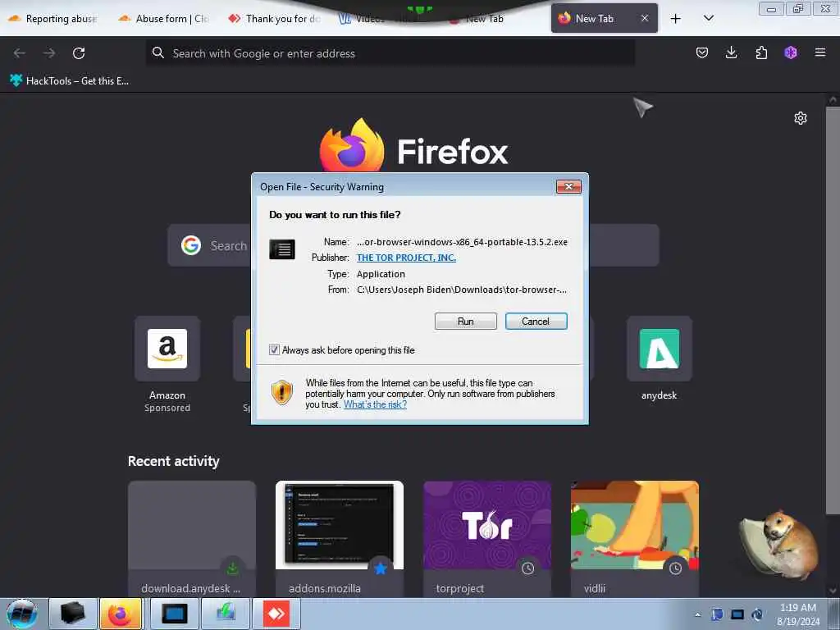The width and height of the screenshot is (840, 630).
Task: Open the addons.mozilla recent activity card
Action: pos(340,539)
